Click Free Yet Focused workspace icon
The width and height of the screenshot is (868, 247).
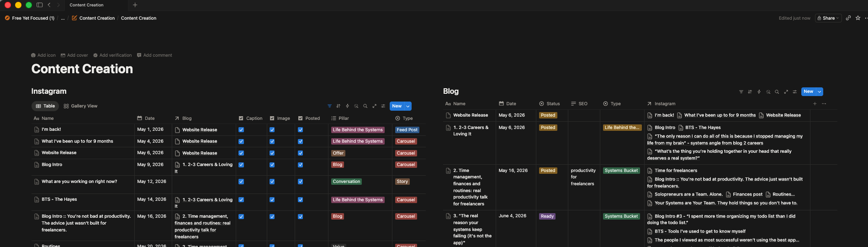[7, 18]
